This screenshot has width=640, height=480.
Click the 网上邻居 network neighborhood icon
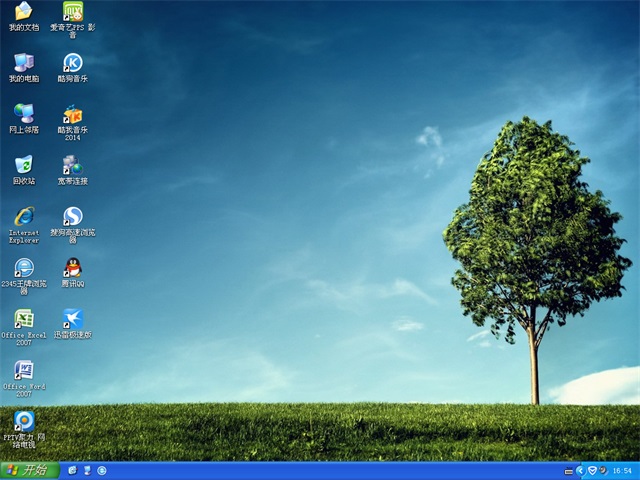coord(23,114)
